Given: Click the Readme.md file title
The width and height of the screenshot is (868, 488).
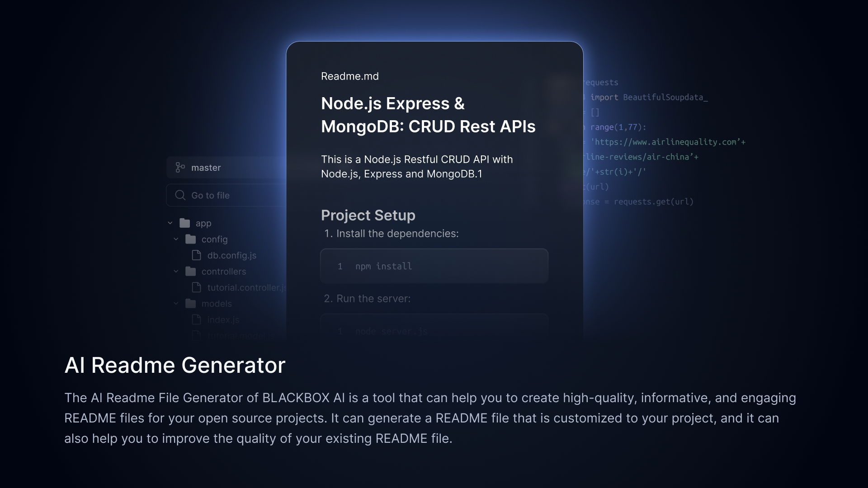Looking at the screenshot, I should click(349, 76).
